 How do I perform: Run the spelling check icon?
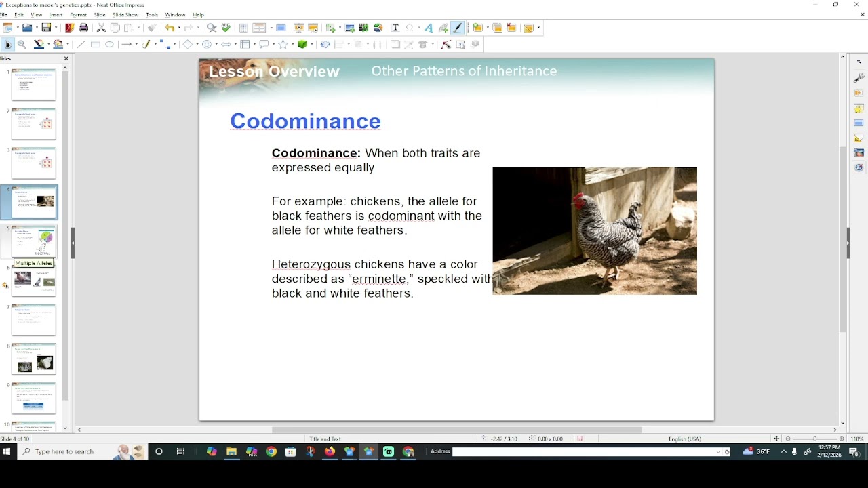click(x=226, y=28)
